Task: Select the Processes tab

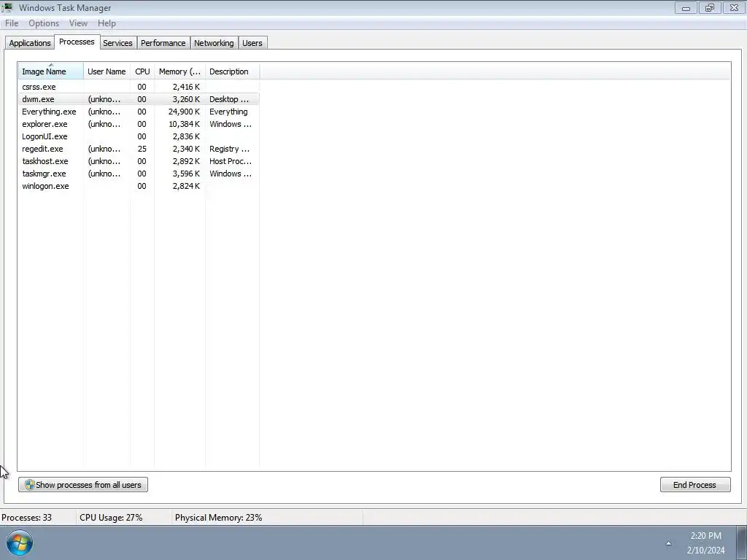Action: (77, 42)
